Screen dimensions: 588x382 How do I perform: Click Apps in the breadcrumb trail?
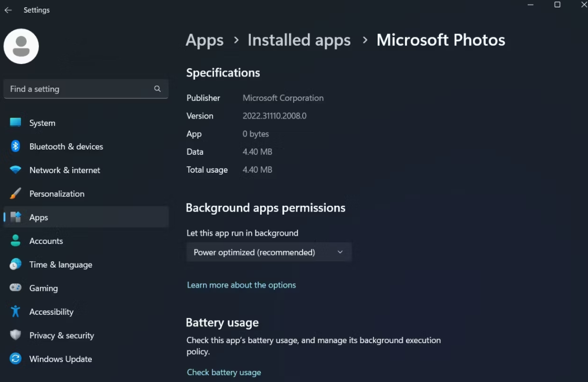coord(205,40)
